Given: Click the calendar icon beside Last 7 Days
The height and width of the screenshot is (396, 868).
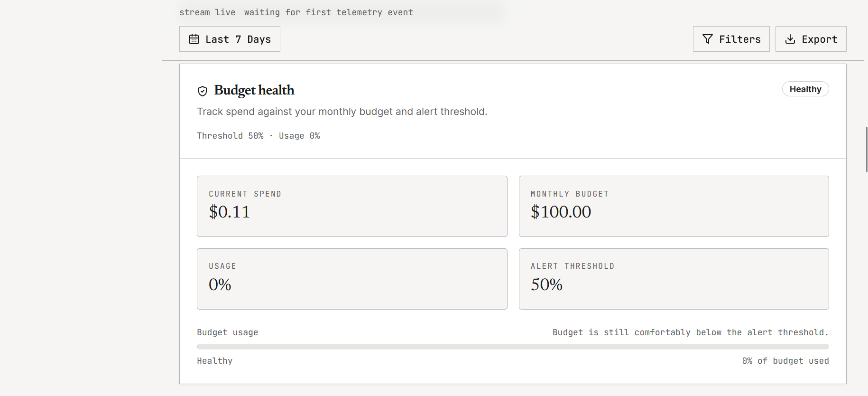Looking at the screenshot, I should [194, 39].
